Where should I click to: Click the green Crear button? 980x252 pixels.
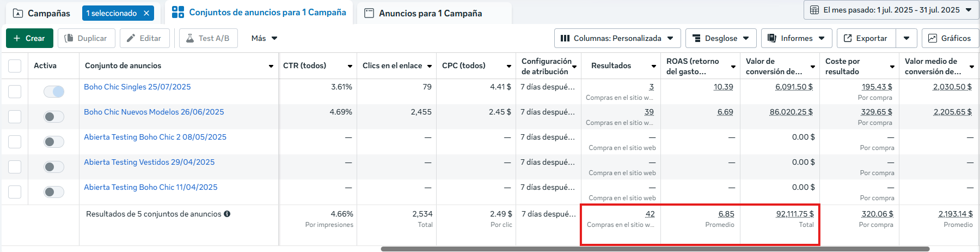29,38
